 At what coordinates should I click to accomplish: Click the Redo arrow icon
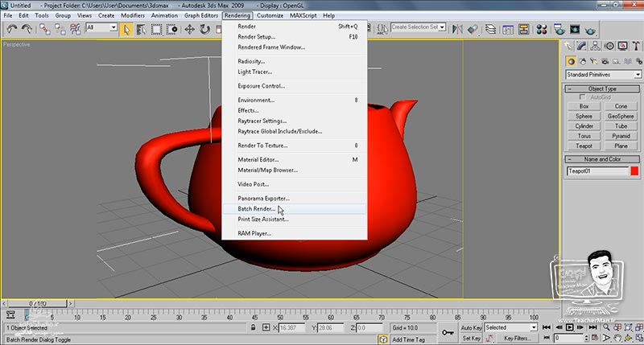pos(27,29)
